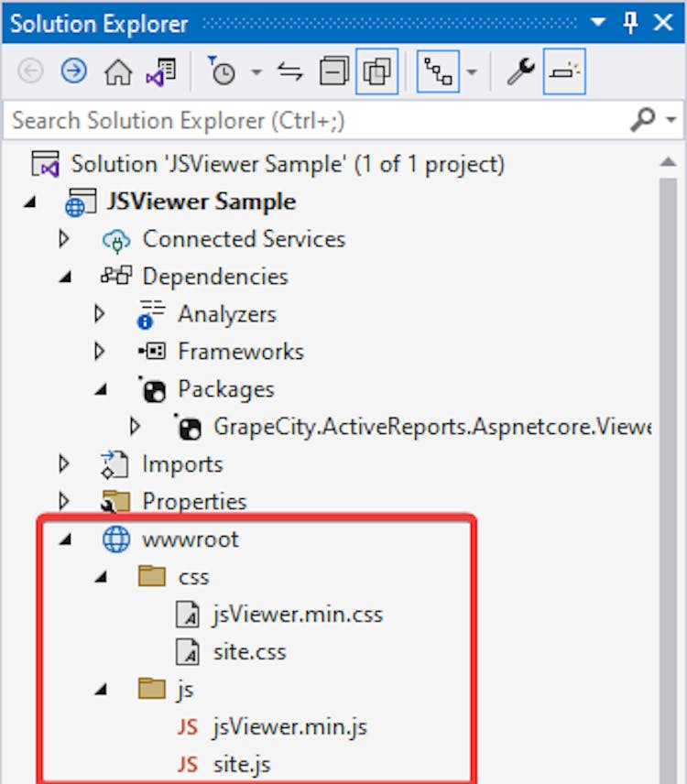
Task: Collapse the Dependencies node
Action: click(65, 277)
